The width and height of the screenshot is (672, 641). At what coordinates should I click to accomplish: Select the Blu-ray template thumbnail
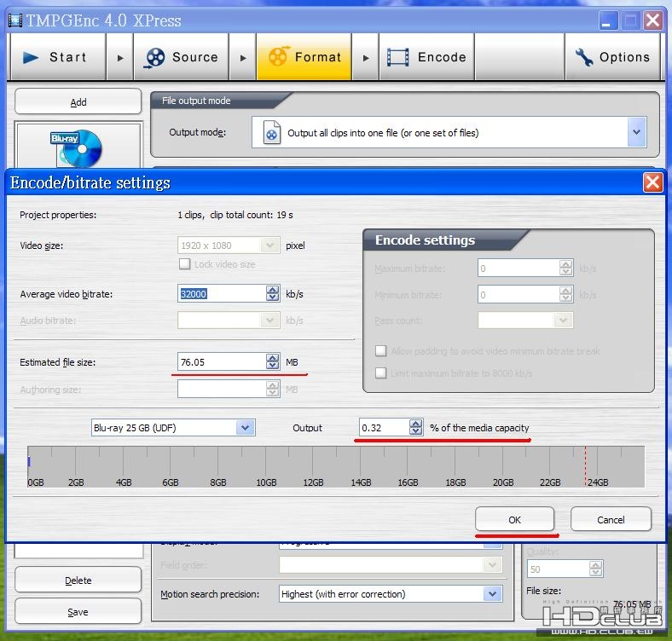tap(78, 147)
